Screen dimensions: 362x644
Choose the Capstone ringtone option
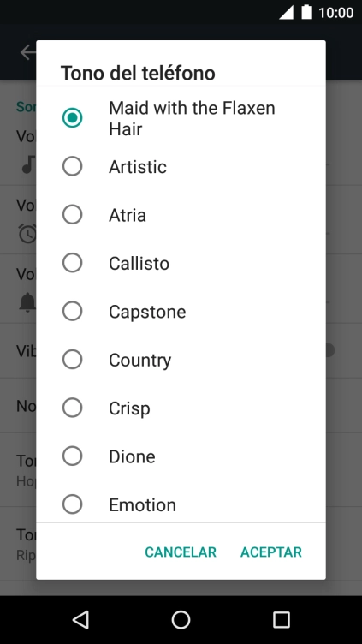click(181, 312)
